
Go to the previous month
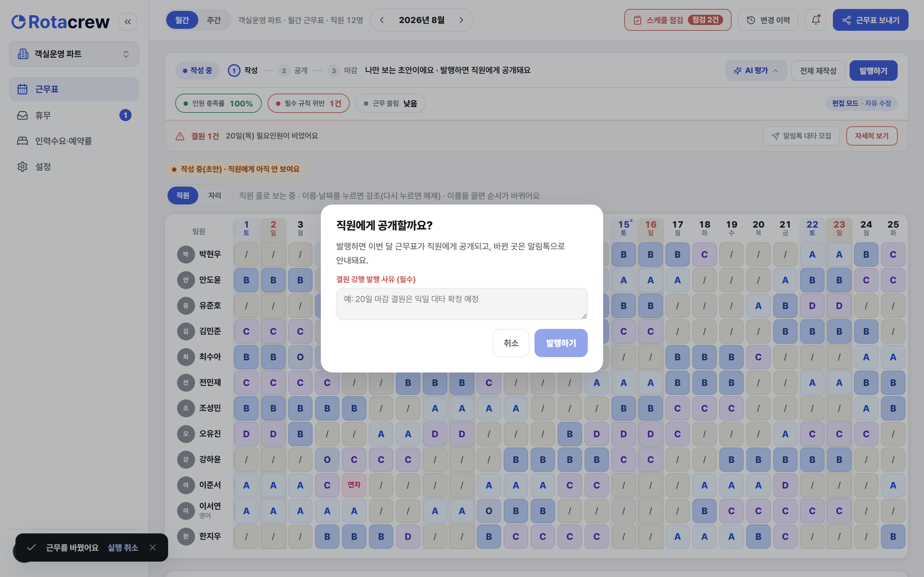pos(382,20)
